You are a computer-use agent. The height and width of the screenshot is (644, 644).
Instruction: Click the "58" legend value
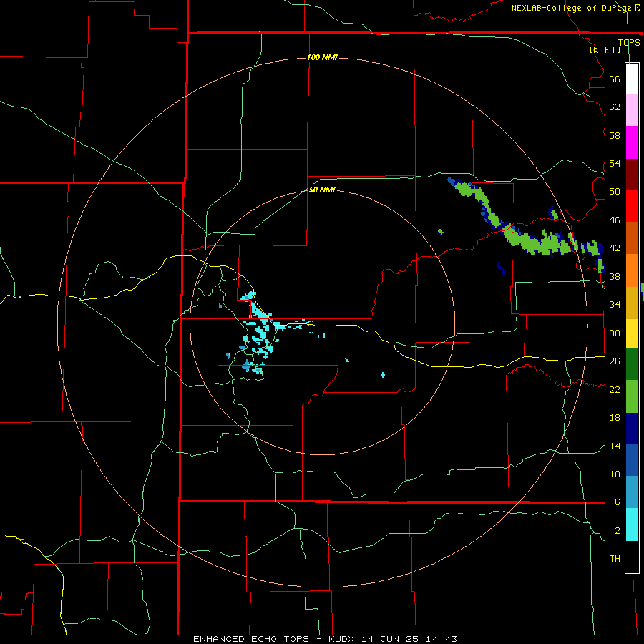click(x=615, y=135)
